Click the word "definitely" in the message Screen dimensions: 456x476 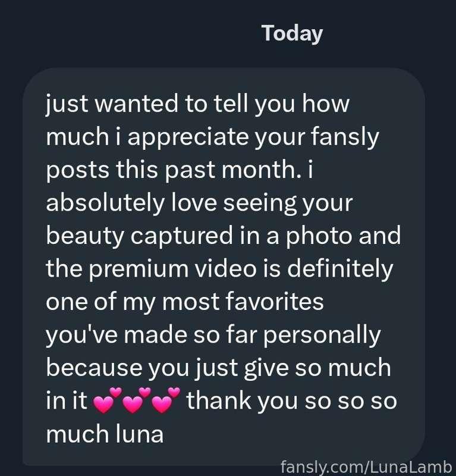pos(340,270)
